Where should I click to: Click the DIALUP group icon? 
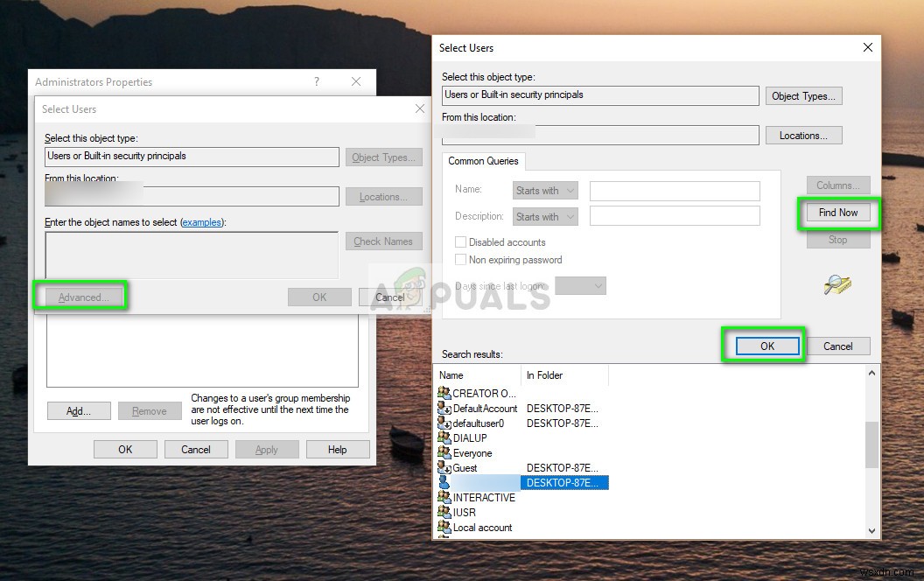point(443,437)
